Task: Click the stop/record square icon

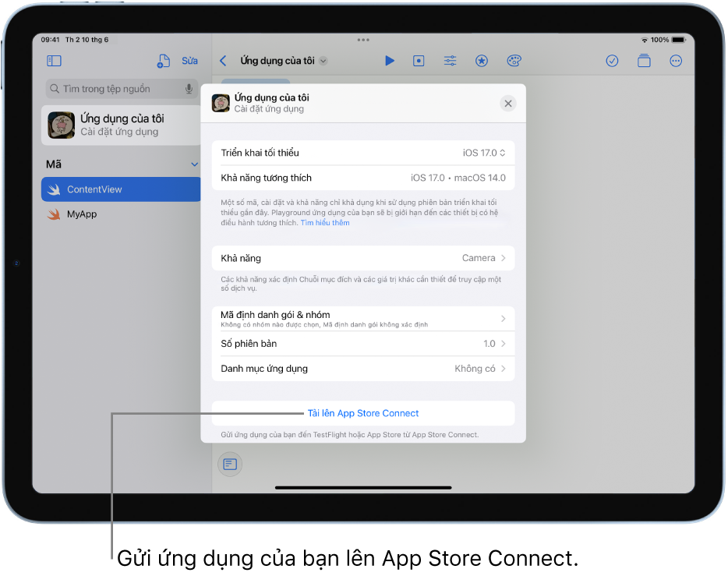Action: pyautogui.click(x=419, y=61)
